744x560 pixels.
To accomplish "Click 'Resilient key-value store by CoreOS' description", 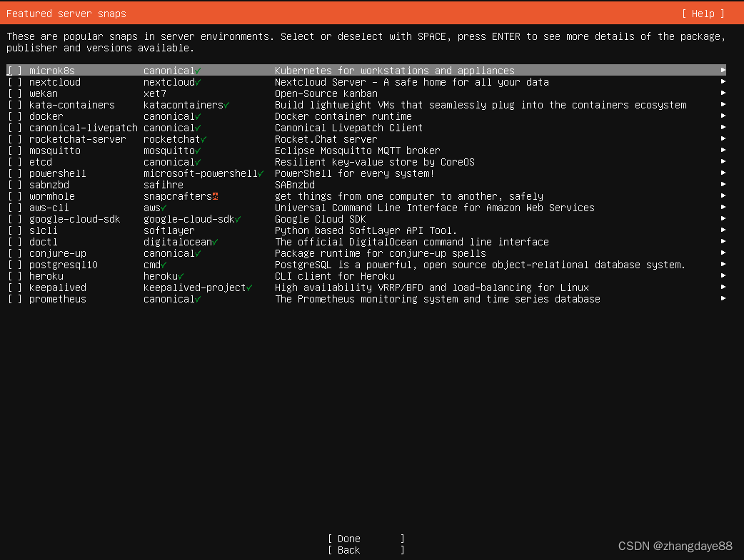I will pos(374,162).
